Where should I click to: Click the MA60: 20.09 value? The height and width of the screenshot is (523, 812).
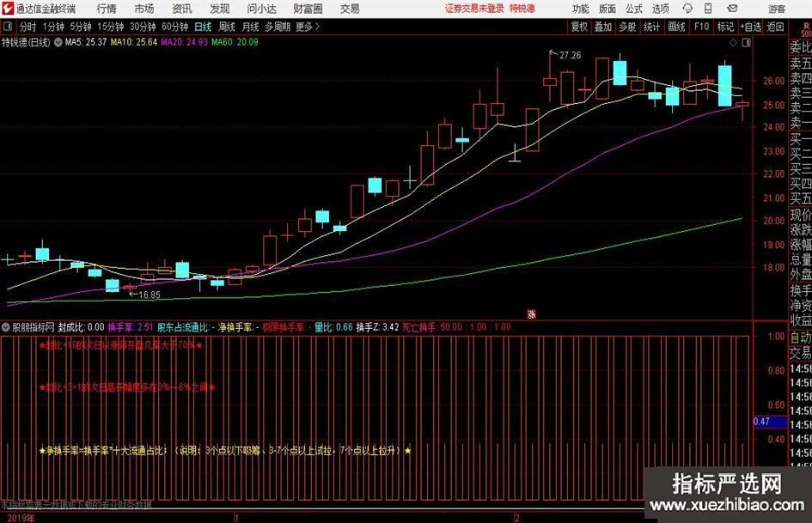[x=235, y=42]
